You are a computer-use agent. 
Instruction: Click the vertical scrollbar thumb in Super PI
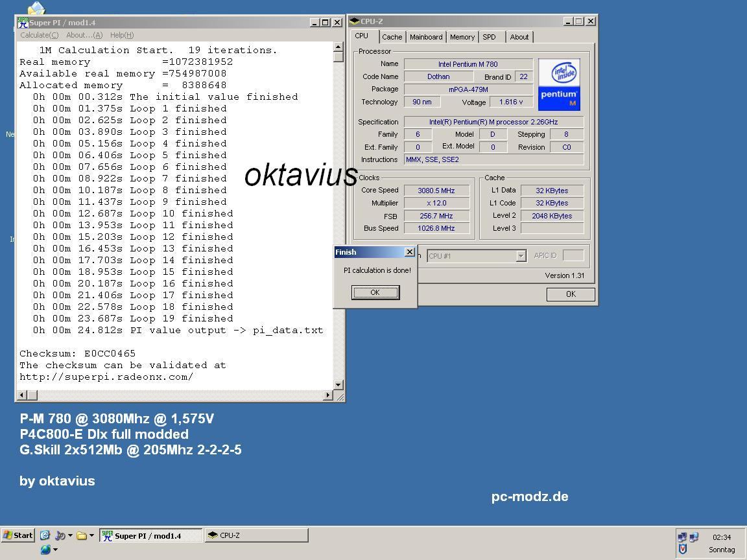[338, 57]
